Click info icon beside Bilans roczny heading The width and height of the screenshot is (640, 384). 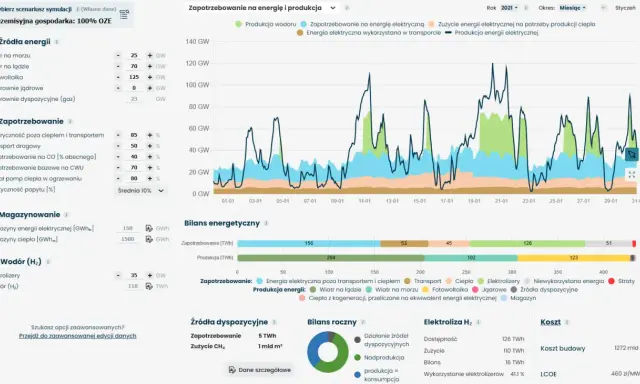(363, 322)
